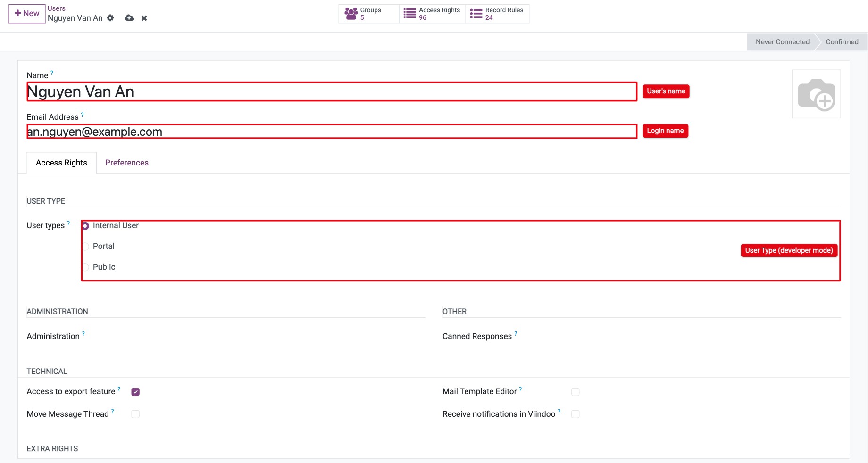This screenshot has width=868, height=463.
Task: Select the Never Connected status
Action: coord(782,42)
